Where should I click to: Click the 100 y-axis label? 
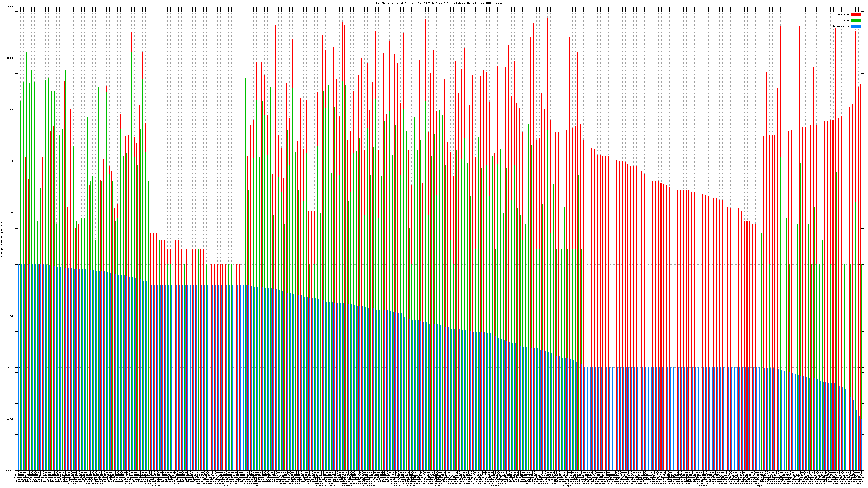click(x=11, y=161)
